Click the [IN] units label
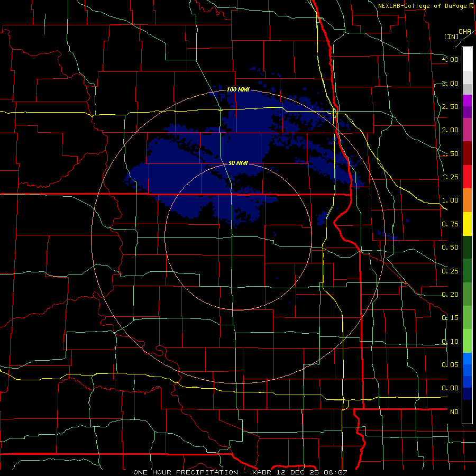The image size is (476, 476). [452, 37]
